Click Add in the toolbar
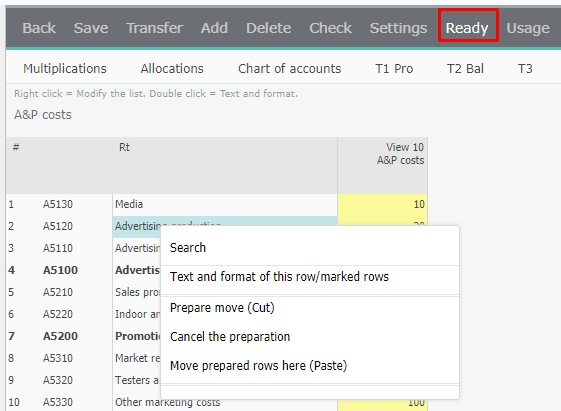Screen dimensions: 561x411 click(214, 28)
